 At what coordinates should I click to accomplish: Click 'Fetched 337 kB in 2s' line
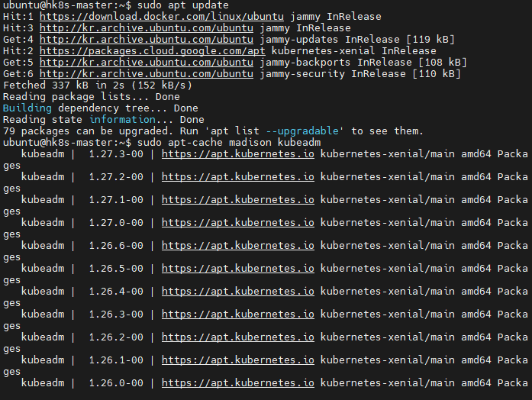pyautogui.click(x=98, y=85)
